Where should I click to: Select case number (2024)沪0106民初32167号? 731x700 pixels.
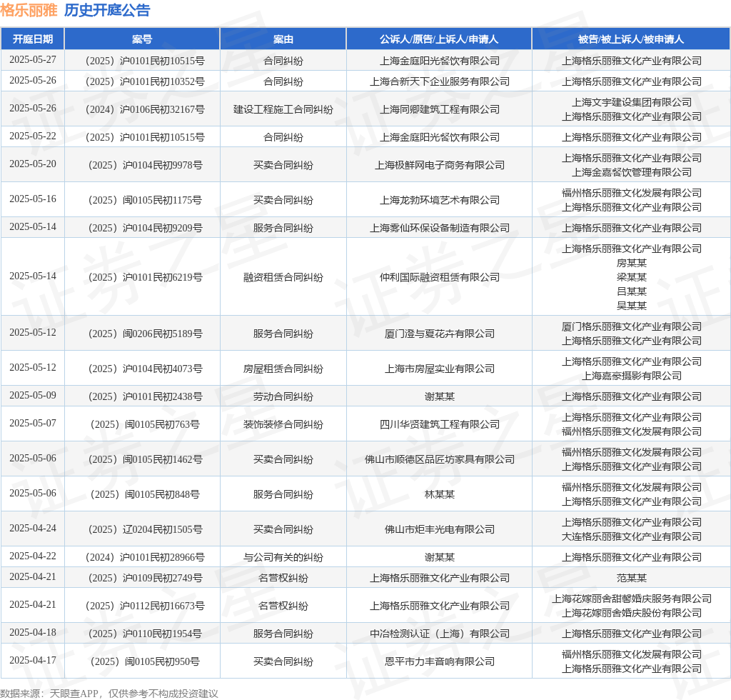coord(145,109)
